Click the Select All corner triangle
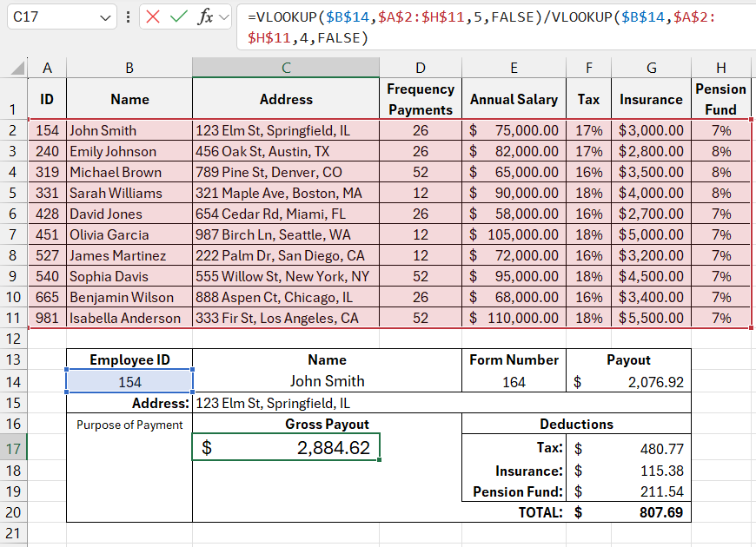Screen dimensions: 756x547 point(18,69)
